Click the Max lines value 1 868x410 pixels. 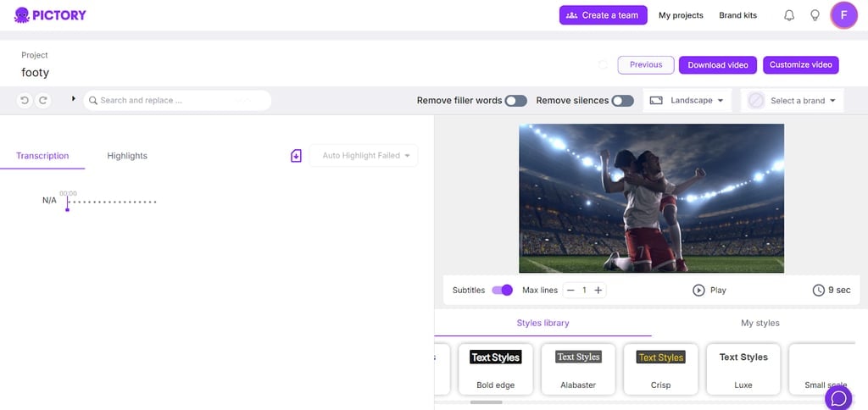[x=584, y=290]
